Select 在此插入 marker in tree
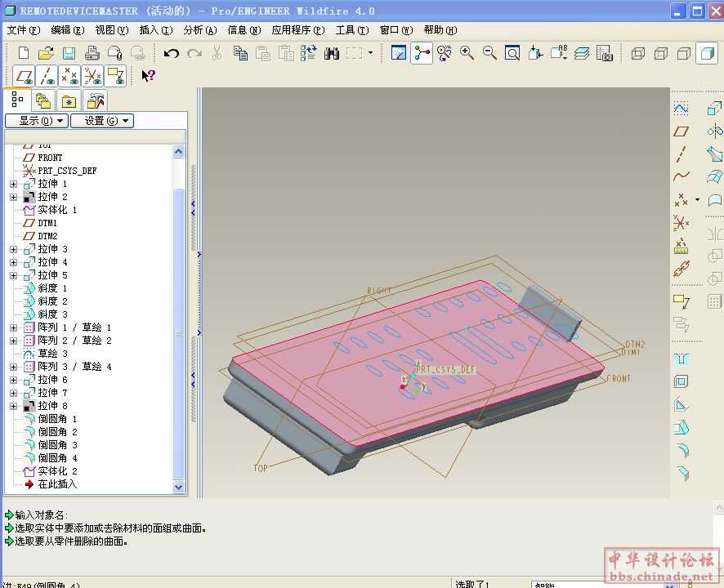This screenshot has height=588, width=724. coord(51,484)
